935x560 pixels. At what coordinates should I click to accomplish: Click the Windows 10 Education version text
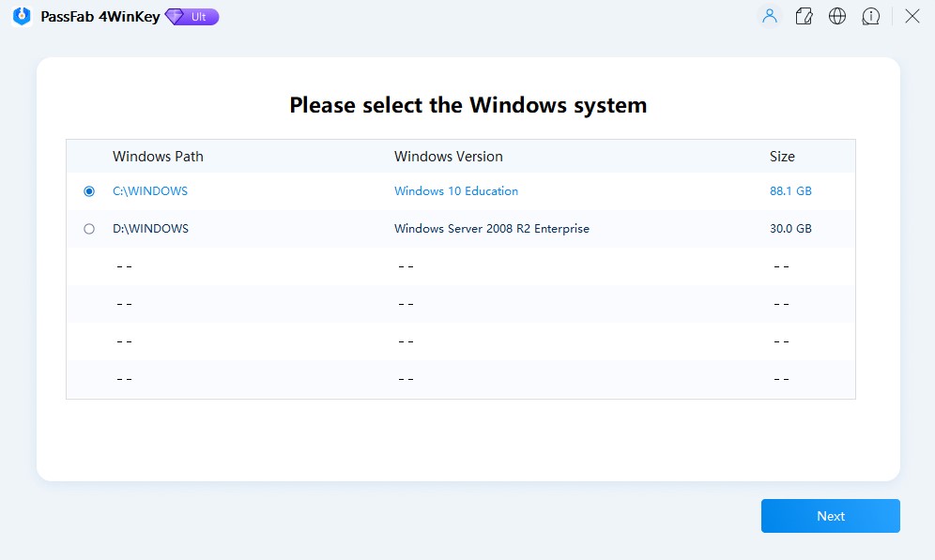(x=455, y=191)
